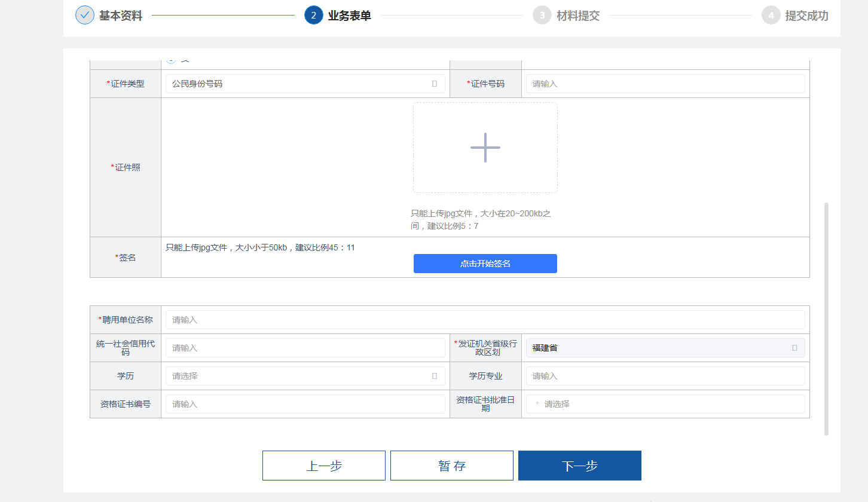Open the 资格证书批准日期 date picker
Viewport: 868px width, 502px height.
pyautogui.click(x=665, y=404)
